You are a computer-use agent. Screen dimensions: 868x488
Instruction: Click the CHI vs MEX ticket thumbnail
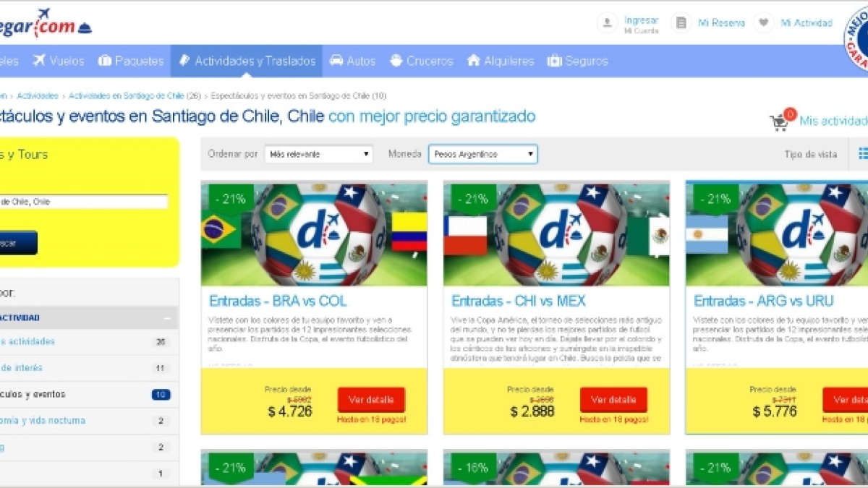click(556, 234)
